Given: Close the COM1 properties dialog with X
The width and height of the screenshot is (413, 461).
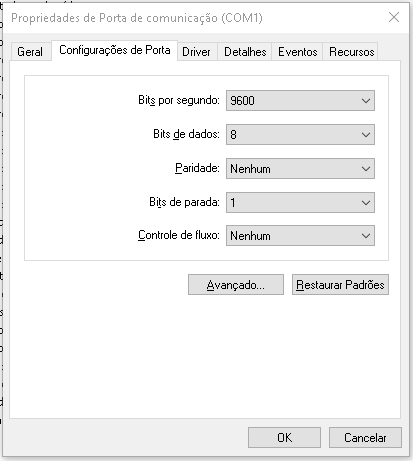Looking at the screenshot, I should tap(394, 17).
